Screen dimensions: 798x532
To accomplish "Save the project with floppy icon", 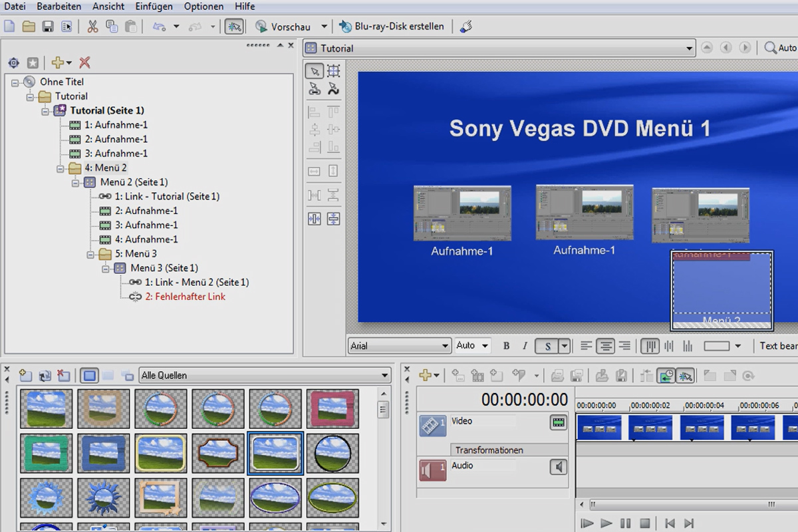I will pyautogui.click(x=48, y=27).
